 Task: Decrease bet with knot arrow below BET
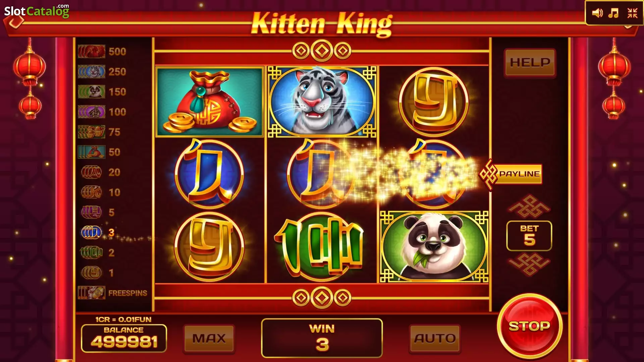pyautogui.click(x=529, y=264)
